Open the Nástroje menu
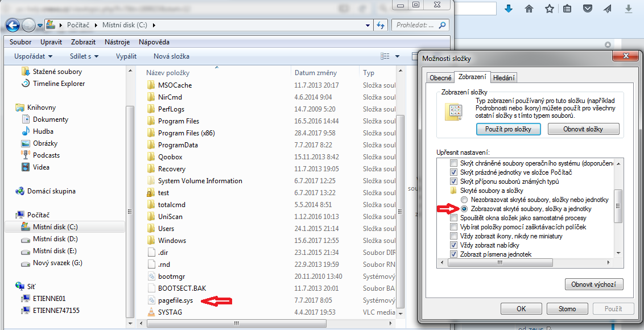Image resolution: width=644 pixels, height=330 pixels. coord(117,42)
